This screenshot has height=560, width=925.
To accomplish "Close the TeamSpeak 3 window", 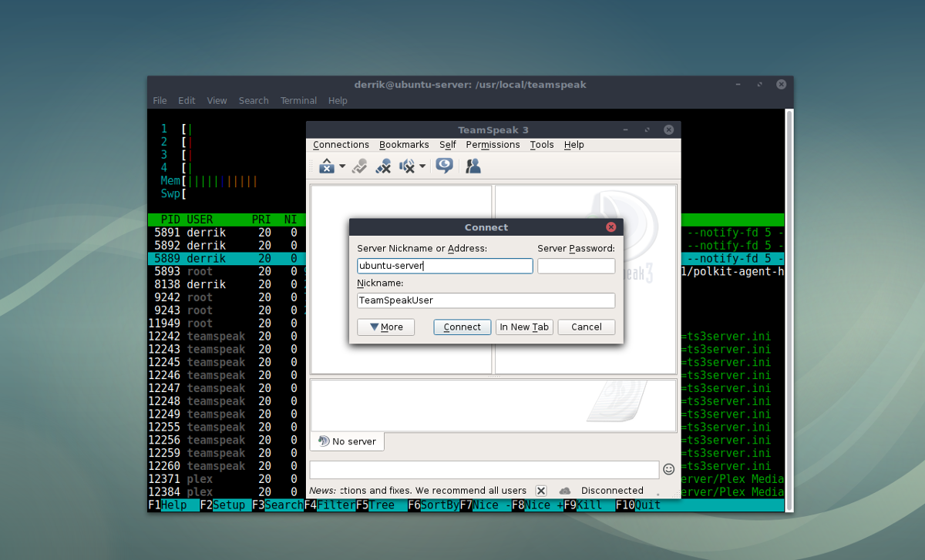I will tap(669, 130).
